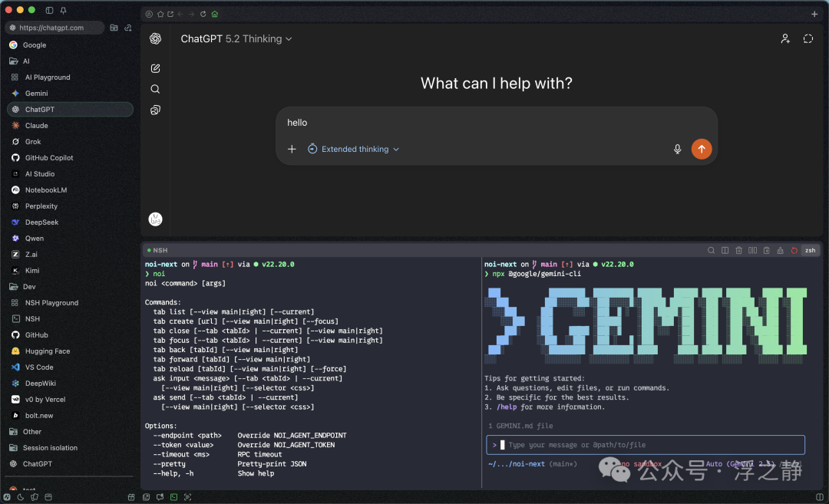This screenshot has height=504, width=829.
Task: Toggle the dark mode moon icon
Action: pyautogui.click(x=21, y=497)
